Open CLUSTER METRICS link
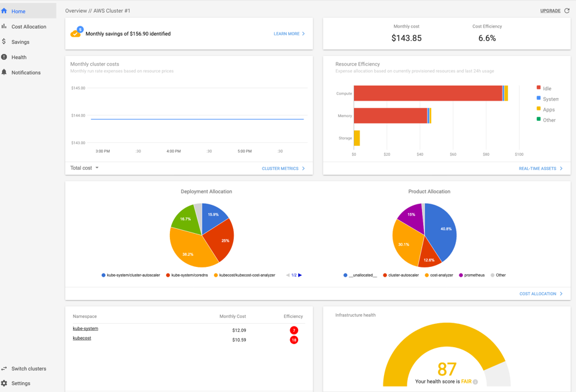The height and width of the screenshot is (392, 576). pos(280,168)
